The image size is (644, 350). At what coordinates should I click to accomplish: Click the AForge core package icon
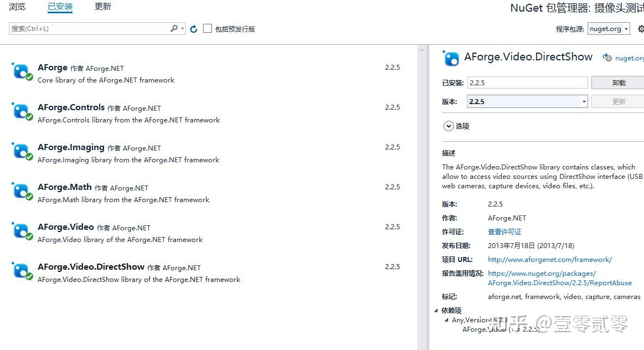point(22,71)
